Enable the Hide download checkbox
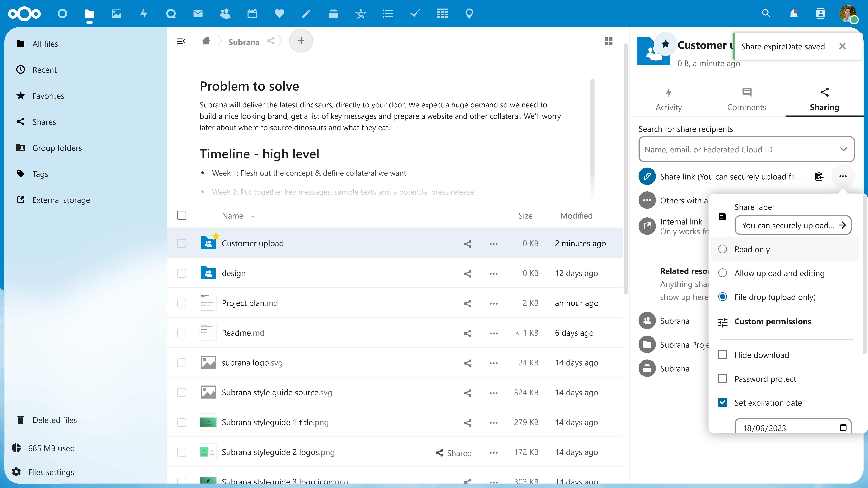 [x=722, y=355]
